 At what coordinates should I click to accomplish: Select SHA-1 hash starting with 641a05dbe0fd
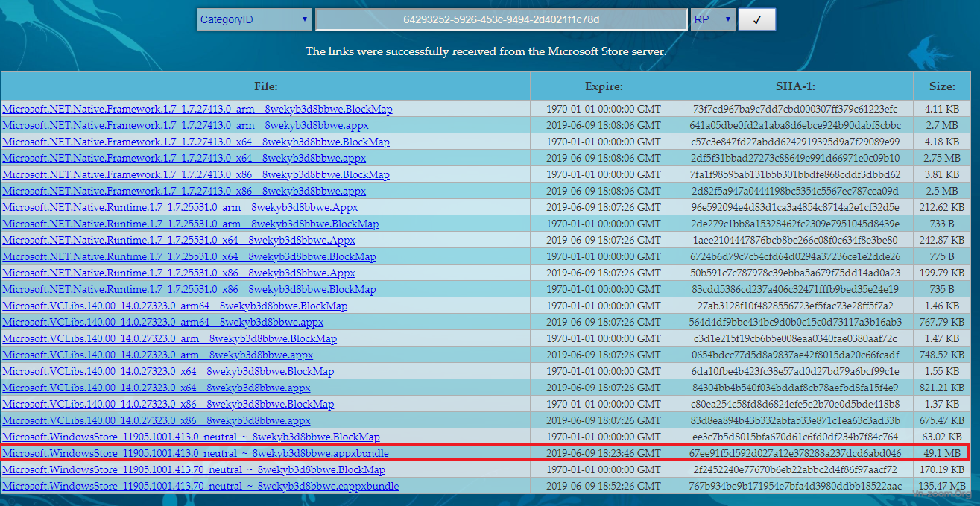click(x=795, y=125)
